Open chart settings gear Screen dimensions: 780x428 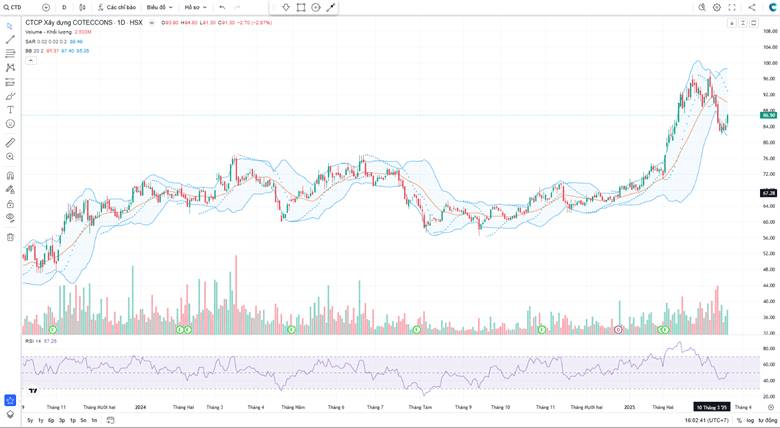pos(717,7)
